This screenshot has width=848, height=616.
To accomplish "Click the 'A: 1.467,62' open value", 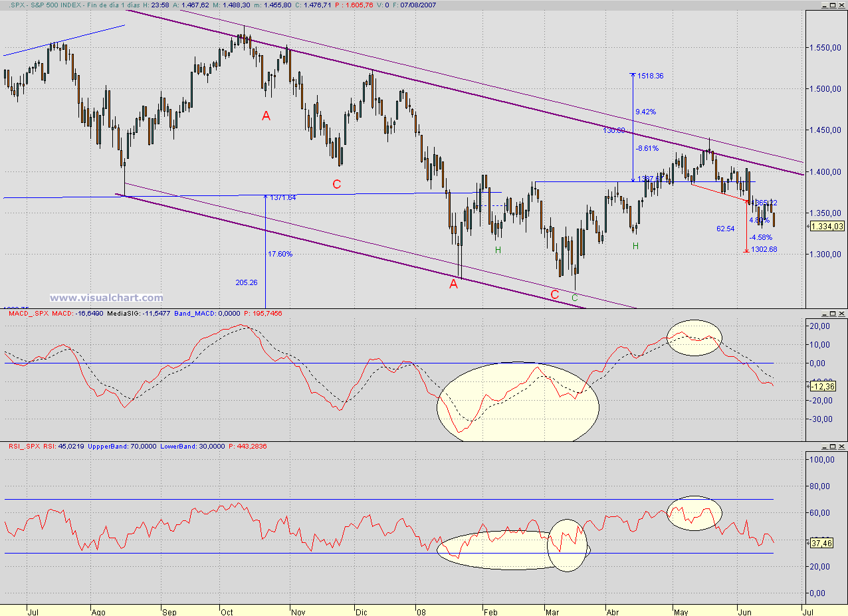I will [x=190, y=5].
